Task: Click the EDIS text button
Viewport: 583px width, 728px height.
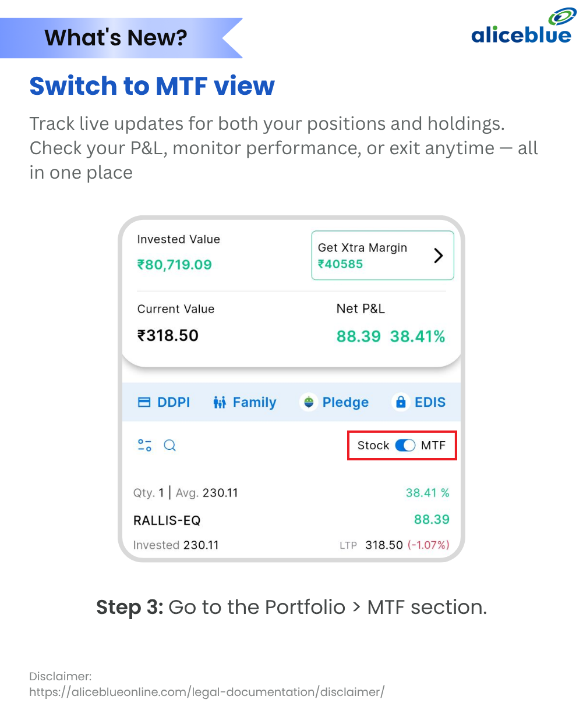Action: point(430,402)
